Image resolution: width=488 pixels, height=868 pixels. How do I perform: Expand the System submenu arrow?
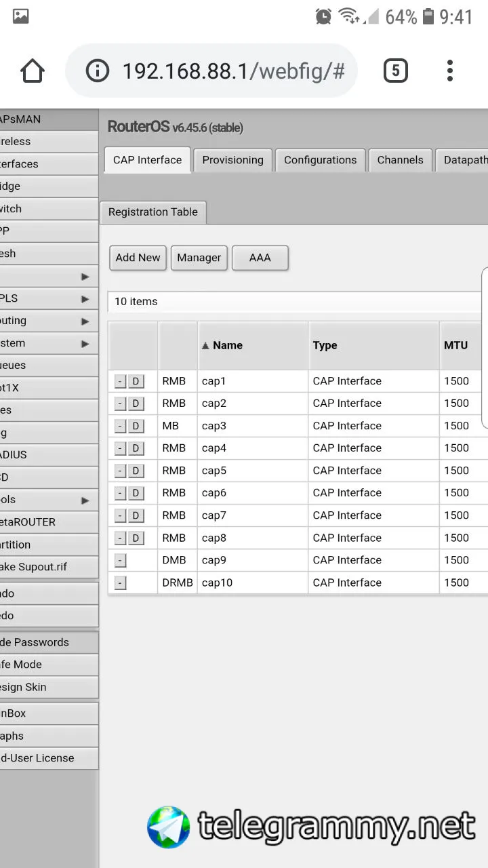[85, 344]
